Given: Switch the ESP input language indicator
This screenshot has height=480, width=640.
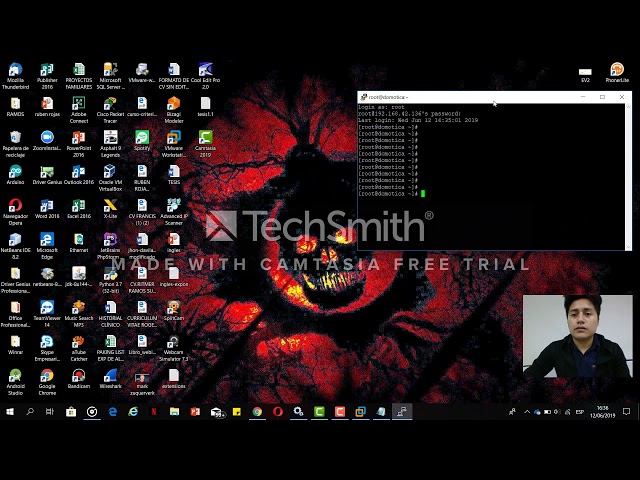Looking at the screenshot, I should tap(579, 412).
